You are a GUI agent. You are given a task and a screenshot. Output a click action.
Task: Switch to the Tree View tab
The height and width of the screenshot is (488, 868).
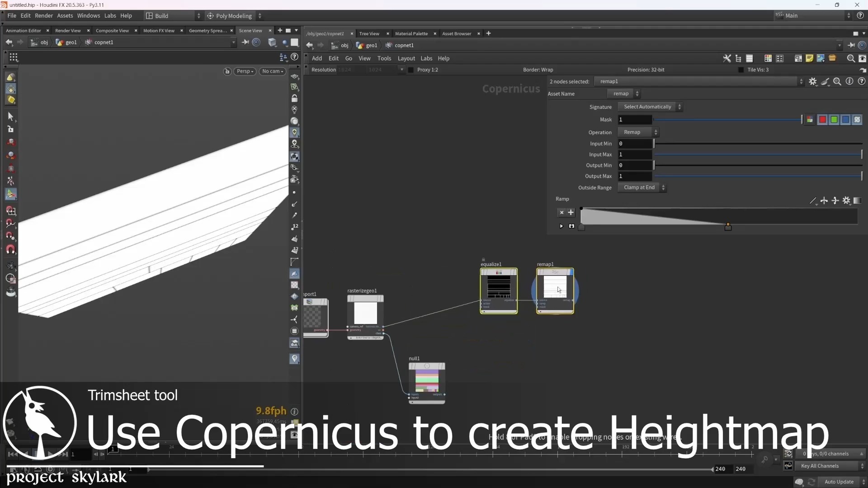[x=369, y=33]
